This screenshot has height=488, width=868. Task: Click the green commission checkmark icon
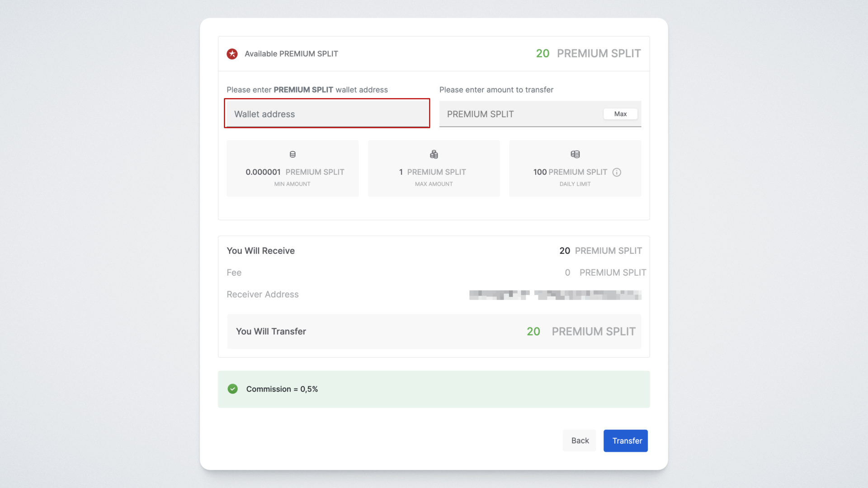click(232, 389)
